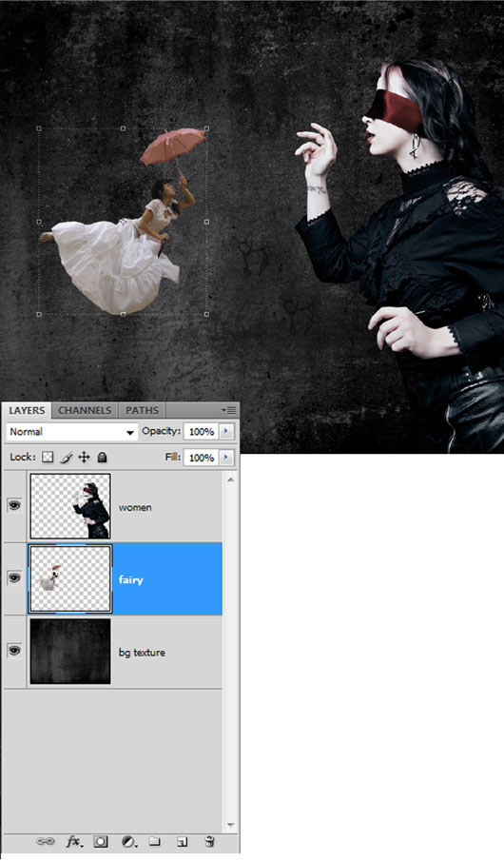Click the left-middle transform handle
Screen dimensions: 504x861
[x=39, y=222]
